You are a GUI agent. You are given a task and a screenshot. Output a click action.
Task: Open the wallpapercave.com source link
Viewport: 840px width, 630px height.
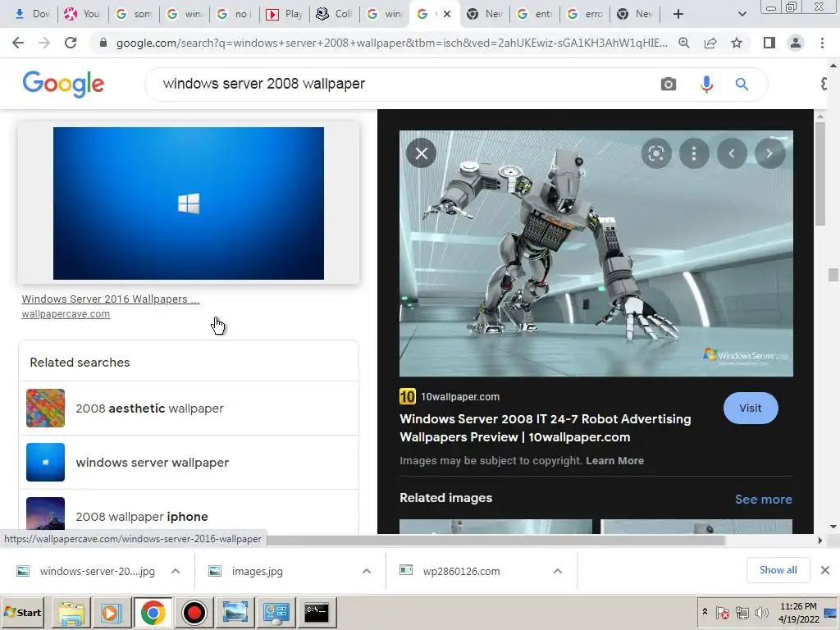click(66, 314)
